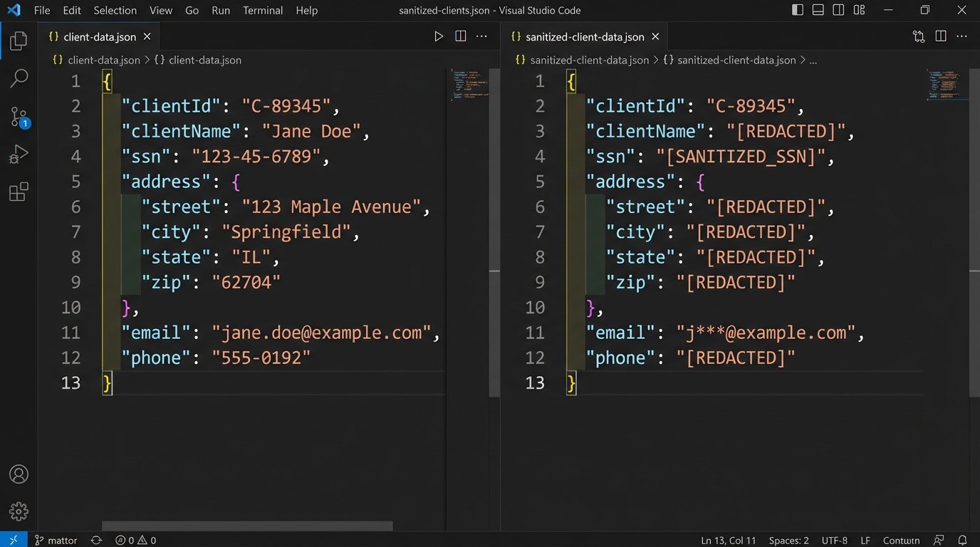The image size is (980, 547).
Task: Click the horizontal scrollbar in left editor
Action: [x=247, y=526]
